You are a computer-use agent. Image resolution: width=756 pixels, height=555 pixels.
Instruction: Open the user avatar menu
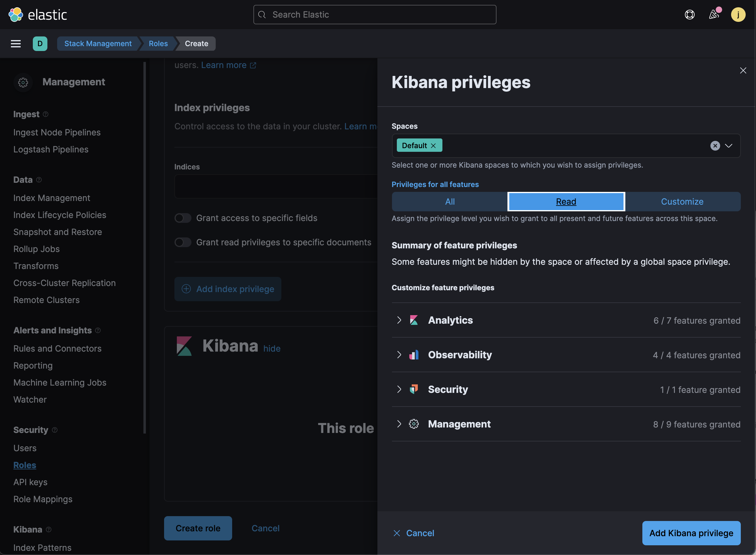click(738, 15)
